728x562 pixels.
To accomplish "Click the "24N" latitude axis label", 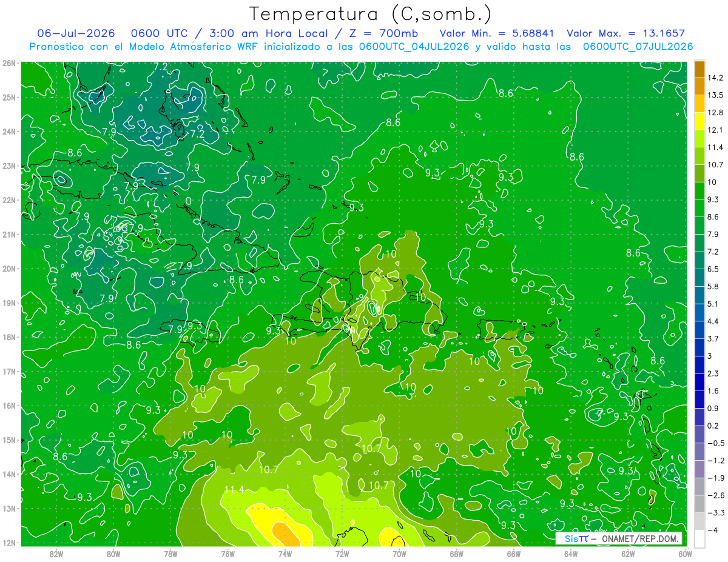I will pyautogui.click(x=8, y=132).
